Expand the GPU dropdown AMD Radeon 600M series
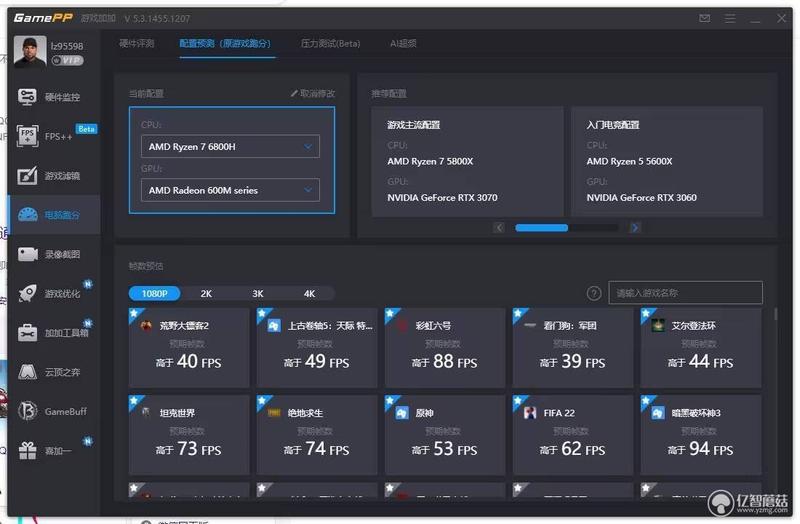The image size is (800, 524). click(x=230, y=190)
